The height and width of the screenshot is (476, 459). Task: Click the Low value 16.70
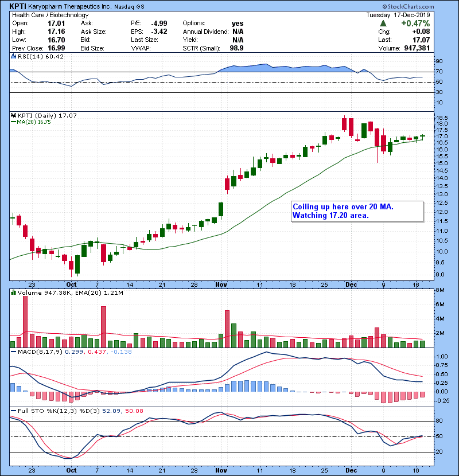(56, 40)
